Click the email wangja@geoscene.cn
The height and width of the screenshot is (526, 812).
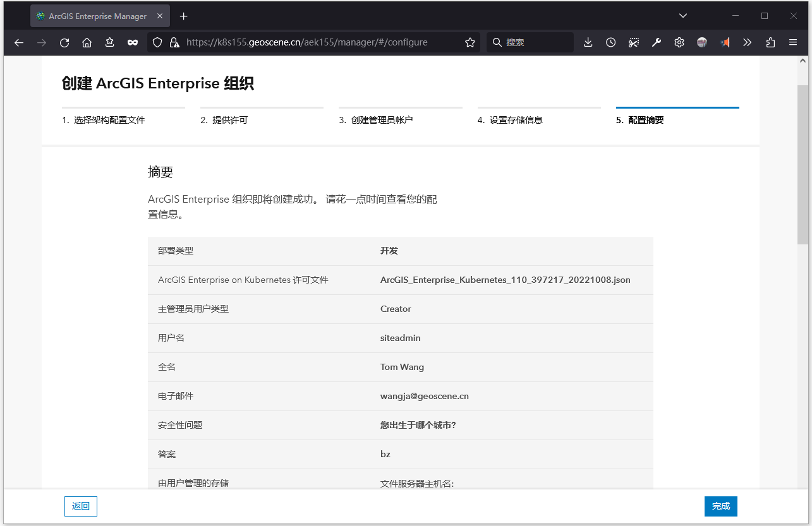click(425, 396)
